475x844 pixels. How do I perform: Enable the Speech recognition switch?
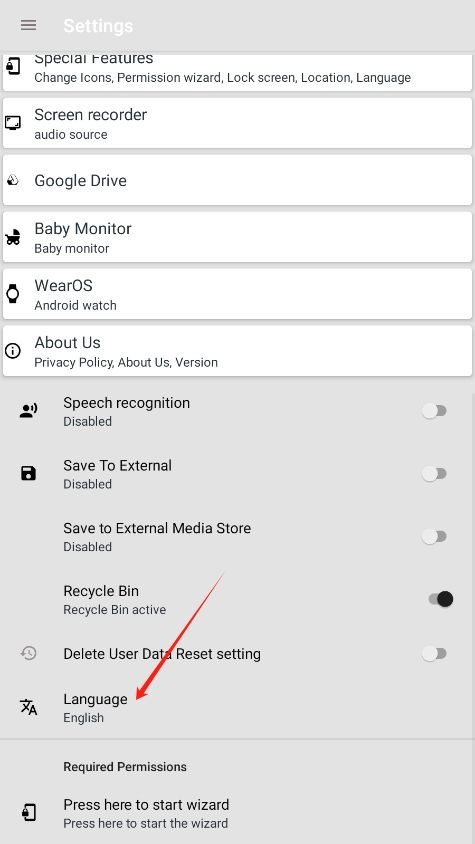click(x=434, y=411)
